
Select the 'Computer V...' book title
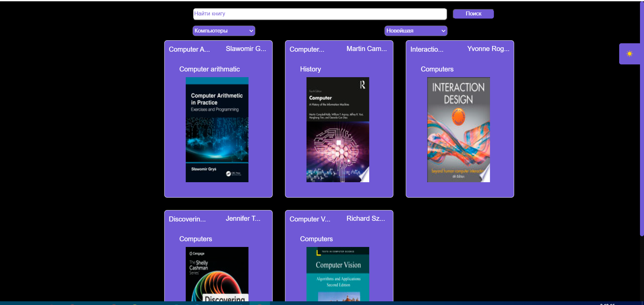click(310, 219)
